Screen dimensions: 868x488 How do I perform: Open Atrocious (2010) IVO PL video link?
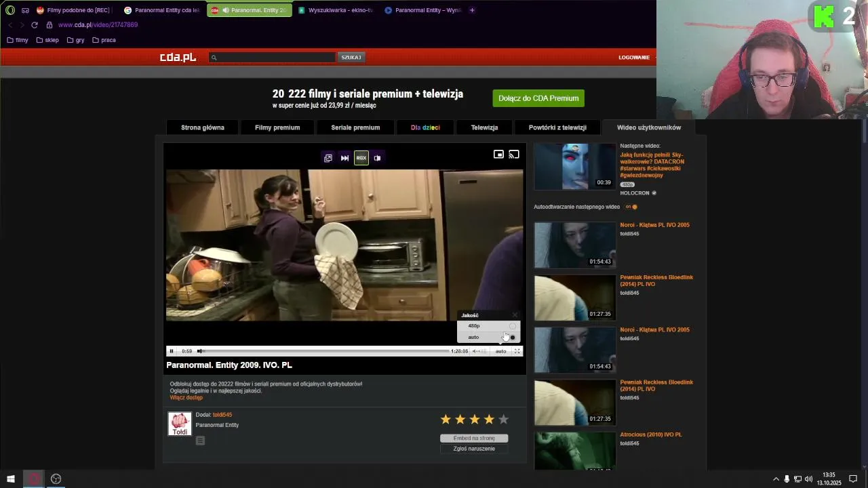click(x=651, y=434)
